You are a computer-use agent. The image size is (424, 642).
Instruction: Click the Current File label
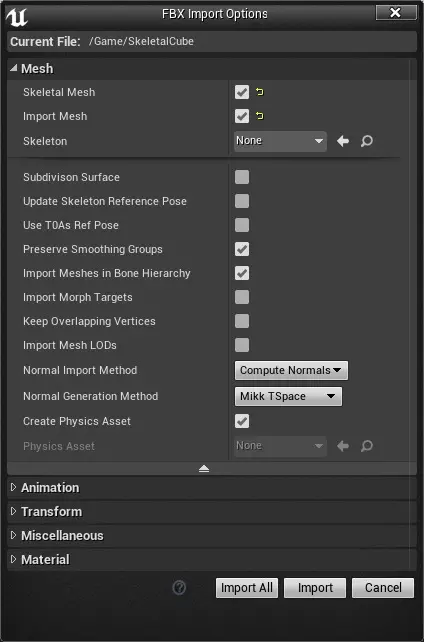[45, 41]
